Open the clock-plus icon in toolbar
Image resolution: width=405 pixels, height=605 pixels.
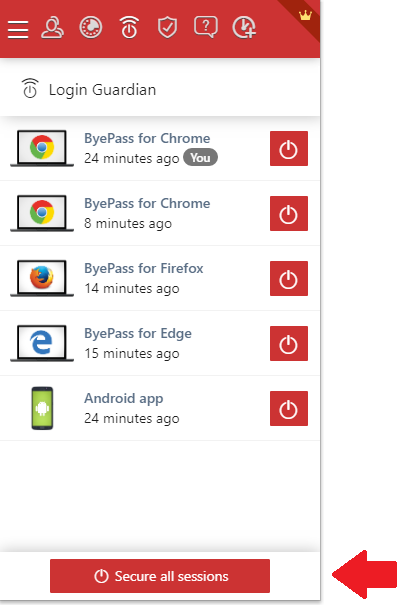244,28
